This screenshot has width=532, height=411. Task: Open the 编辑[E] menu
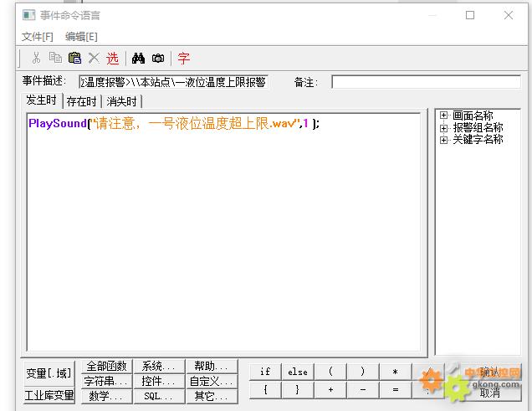tap(81, 37)
